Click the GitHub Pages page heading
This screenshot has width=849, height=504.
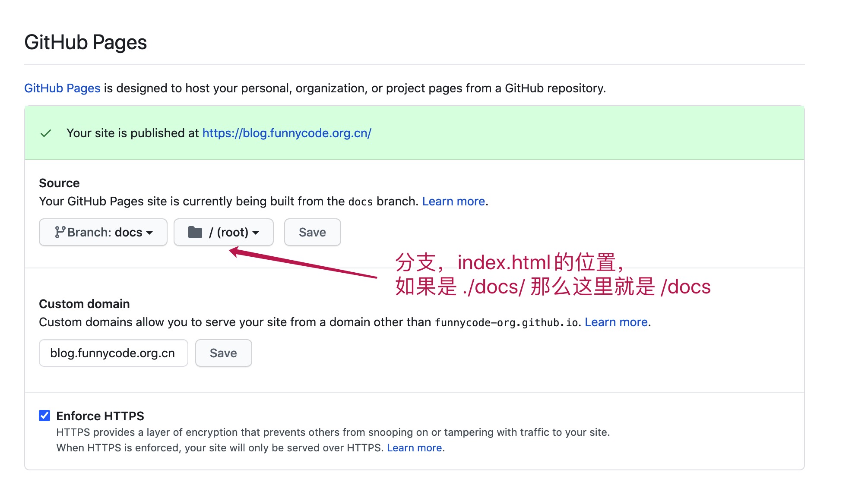(x=86, y=42)
